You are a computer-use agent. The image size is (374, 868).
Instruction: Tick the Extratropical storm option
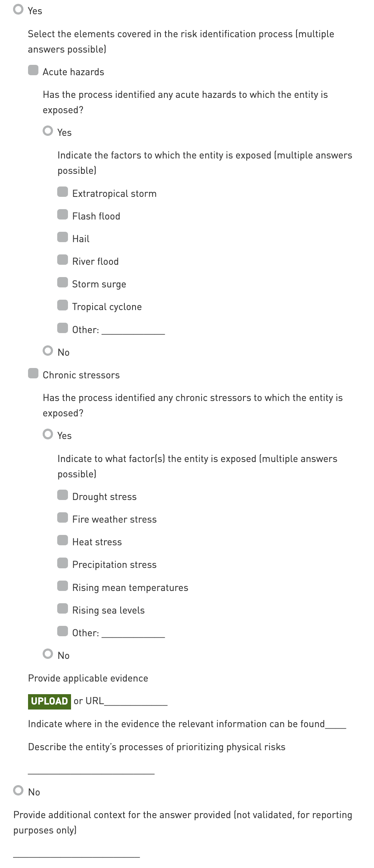pos(63,192)
